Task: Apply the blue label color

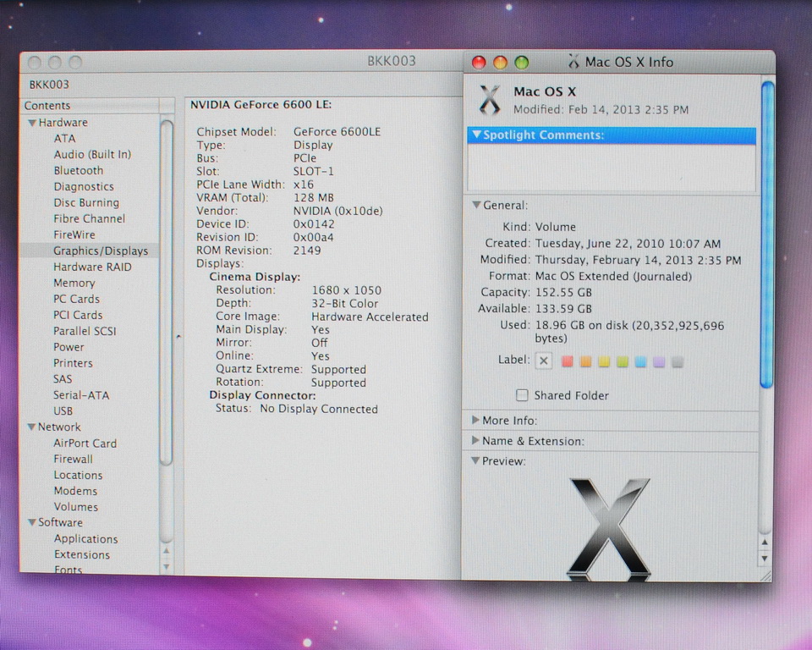Action: pos(640,361)
